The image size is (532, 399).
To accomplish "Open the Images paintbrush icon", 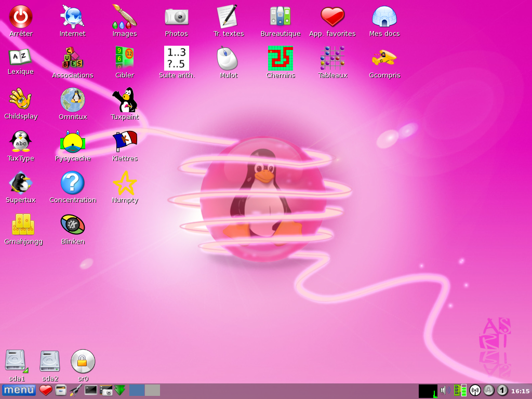I will click(125, 17).
